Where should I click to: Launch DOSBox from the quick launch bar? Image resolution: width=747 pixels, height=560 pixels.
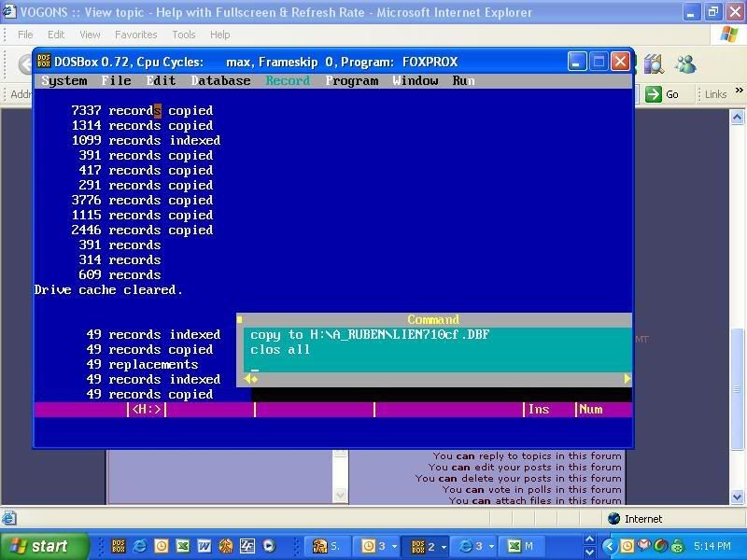coord(119,546)
